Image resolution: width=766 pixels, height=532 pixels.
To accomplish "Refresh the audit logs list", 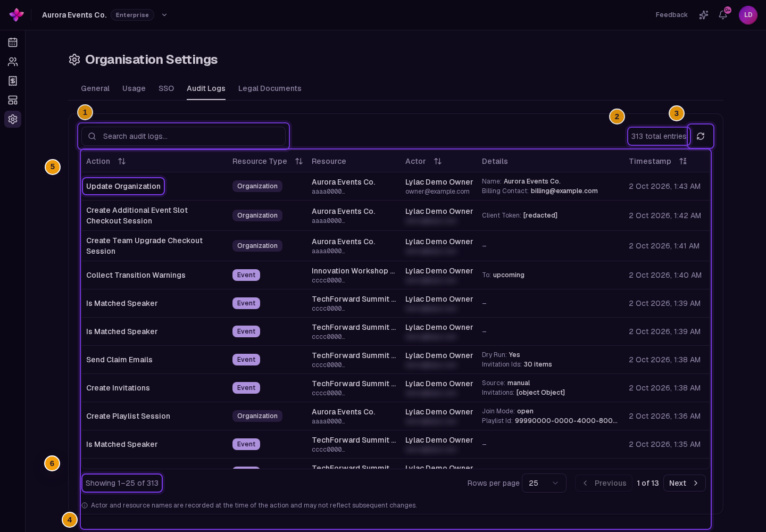I will point(701,136).
